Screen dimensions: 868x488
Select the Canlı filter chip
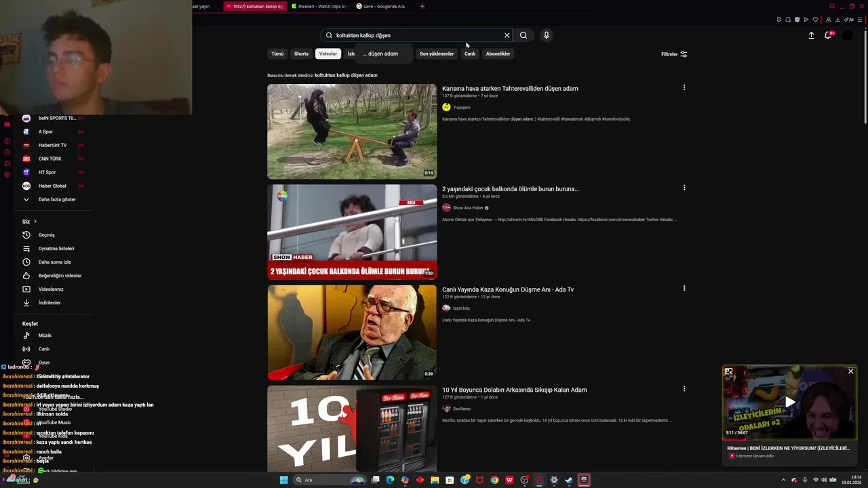tap(470, 54)
